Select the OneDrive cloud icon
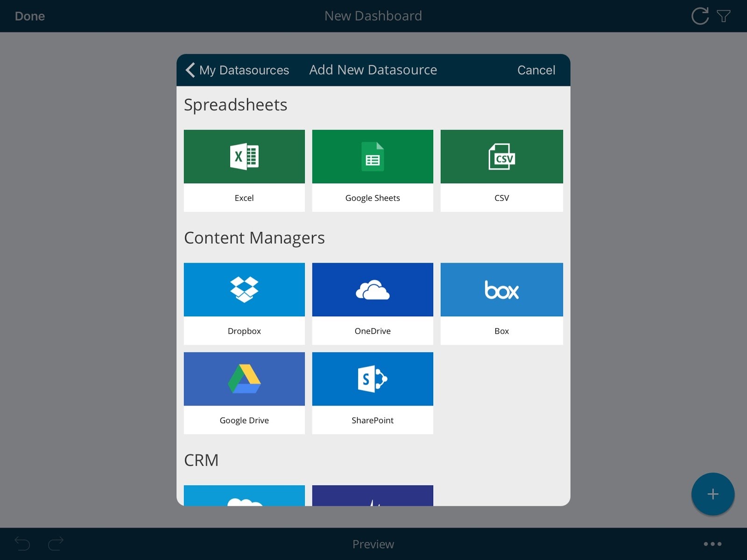Screen dimensions: 747x560 (373, 290)
